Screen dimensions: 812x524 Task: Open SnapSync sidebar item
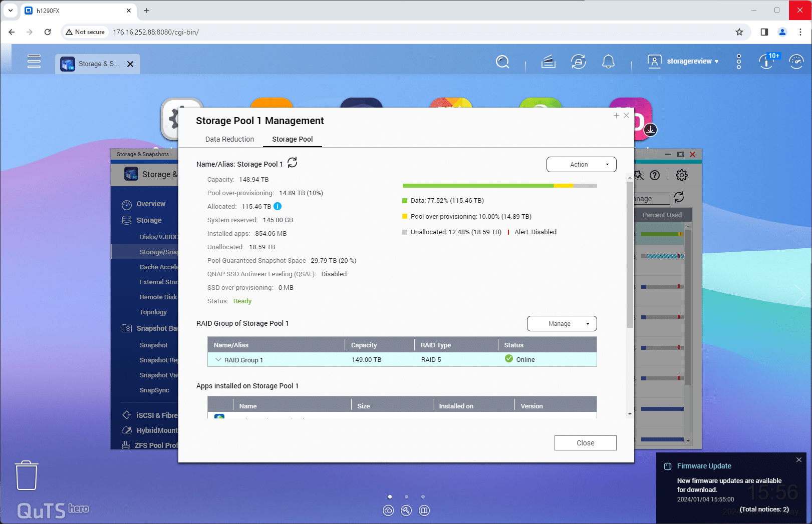pyautogui.click(x=154, y=390)
